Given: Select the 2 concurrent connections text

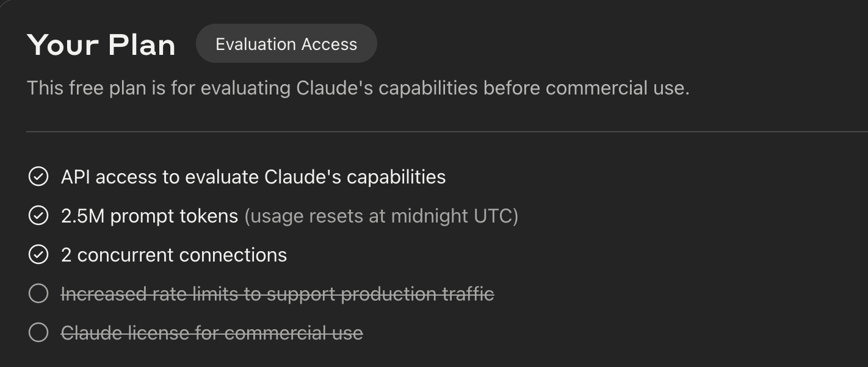Looking at the screenshot, I should click(174, 255).
